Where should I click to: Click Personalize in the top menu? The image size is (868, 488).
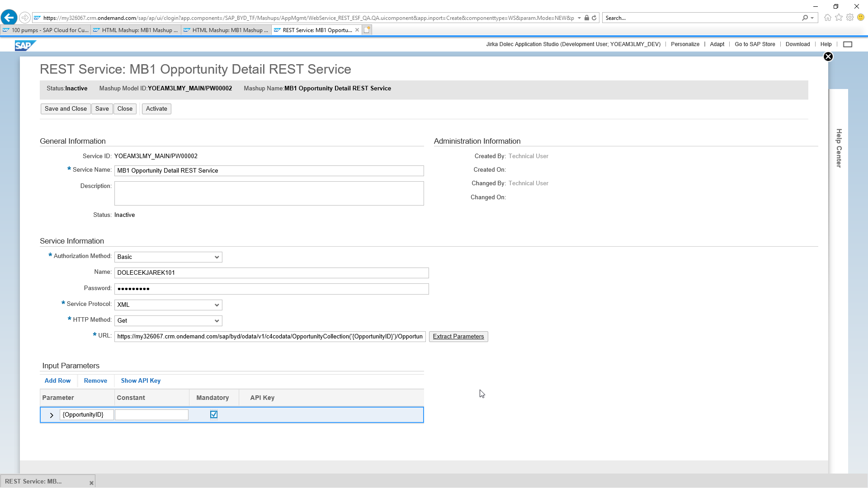tap(684, 44)
